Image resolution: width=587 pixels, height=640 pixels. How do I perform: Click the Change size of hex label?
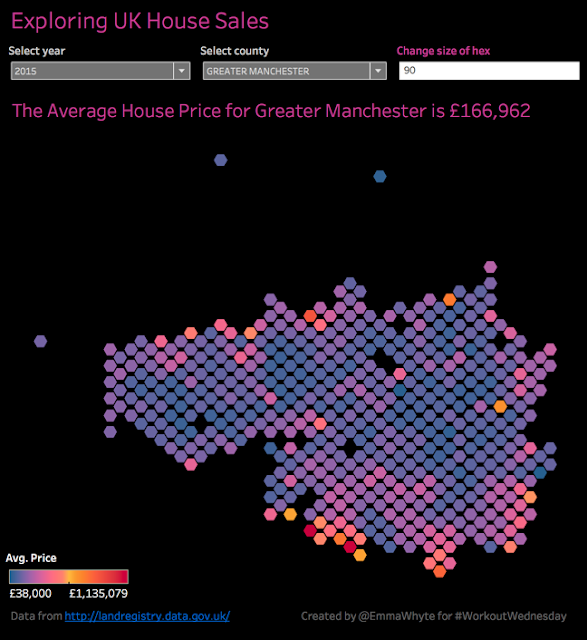coord(443,51)
